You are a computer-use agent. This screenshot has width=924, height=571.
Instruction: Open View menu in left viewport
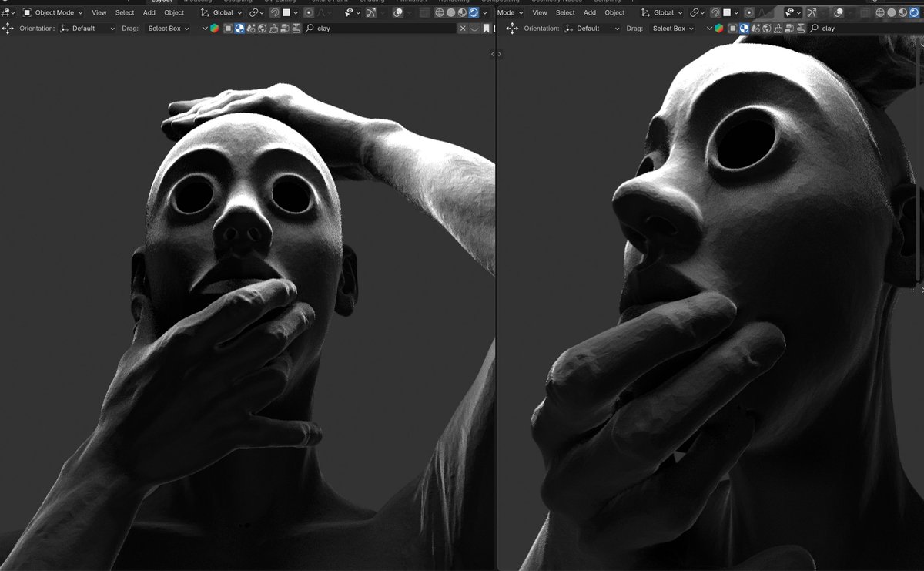tap(99, 12)
